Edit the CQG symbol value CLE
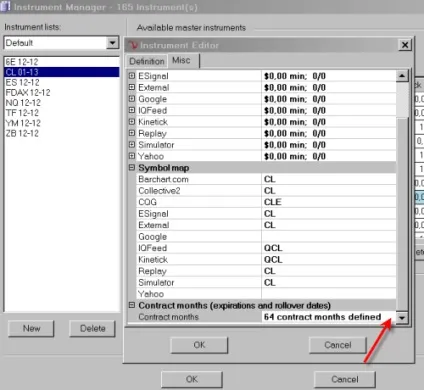 coord(329,202)
